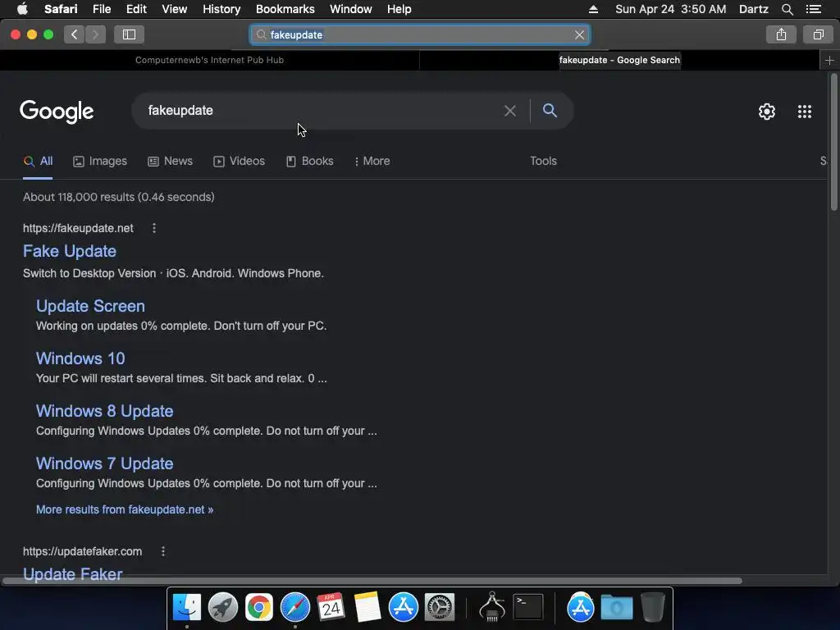The width and height of the screenshot is (840, 630).
Task: Launch Google Chrome from the Dock
Action: [259, 608]
